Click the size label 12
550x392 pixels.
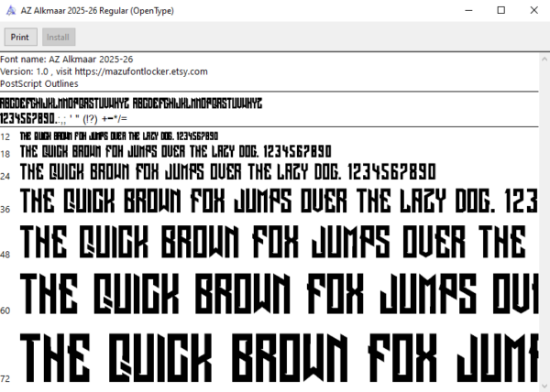[x=5, y=137]
